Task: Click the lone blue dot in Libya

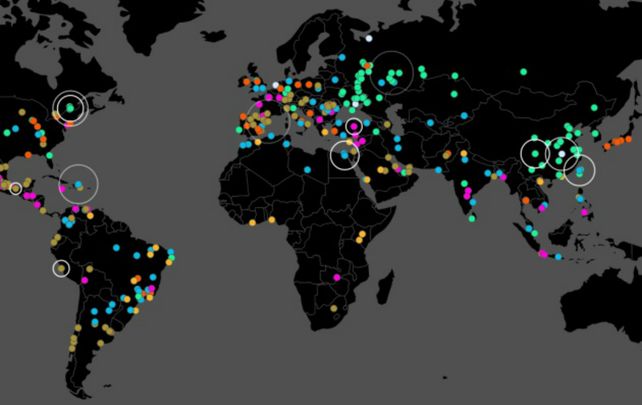Action: pos(307,170)
